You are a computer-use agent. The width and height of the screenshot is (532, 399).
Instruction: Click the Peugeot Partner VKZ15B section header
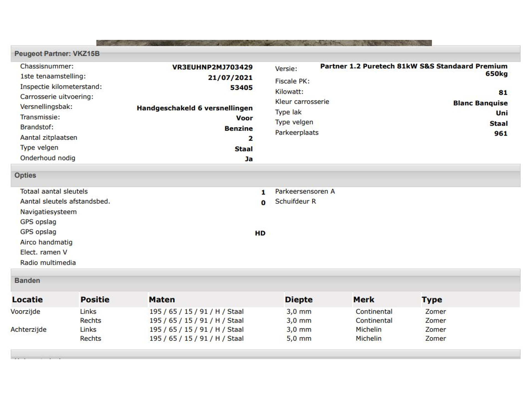coord(57,54)
